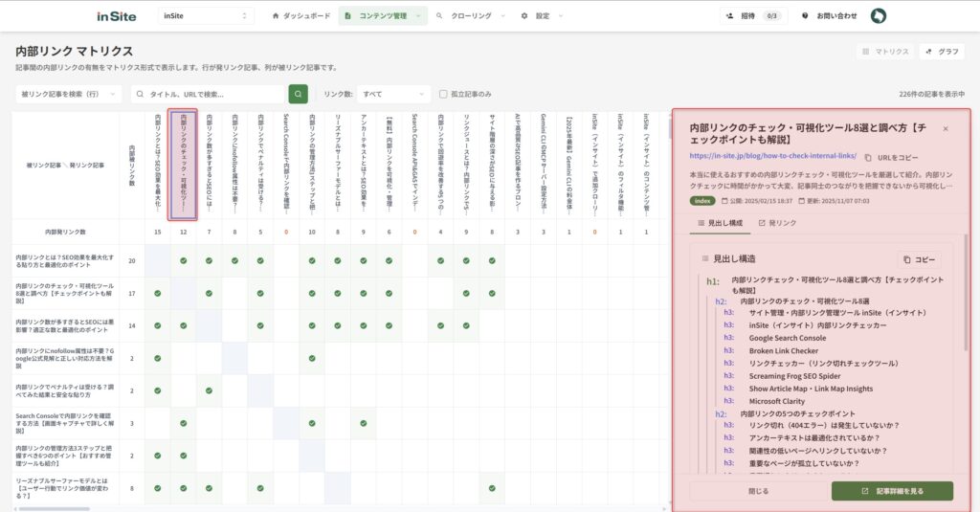
Task: Click the heading サイト管理・内部リンク管理ツール inSite
Action: 837,313
